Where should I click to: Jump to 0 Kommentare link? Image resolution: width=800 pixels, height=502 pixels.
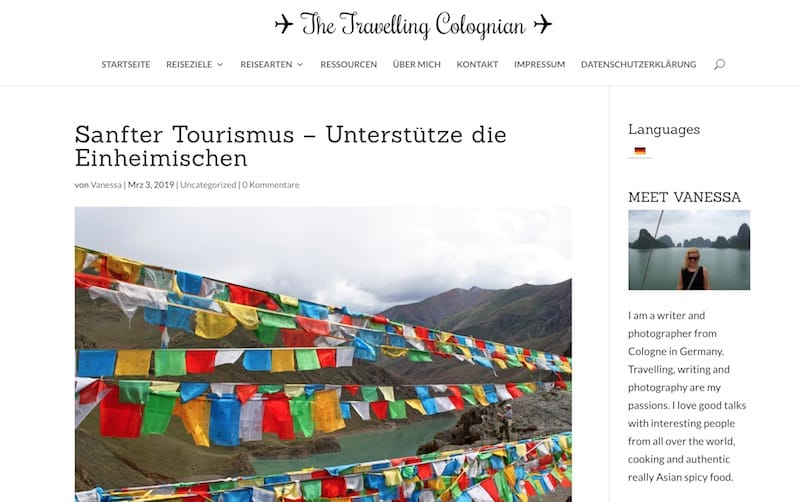click(270, 185)
